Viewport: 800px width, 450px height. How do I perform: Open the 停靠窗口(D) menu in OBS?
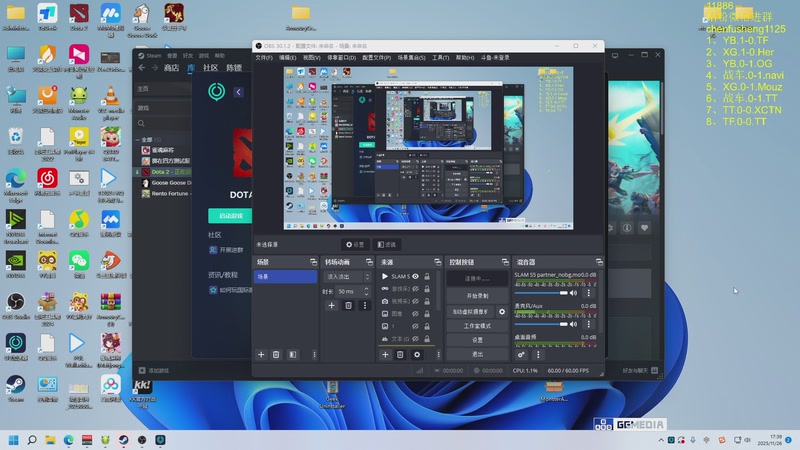(x=341, y=58)
